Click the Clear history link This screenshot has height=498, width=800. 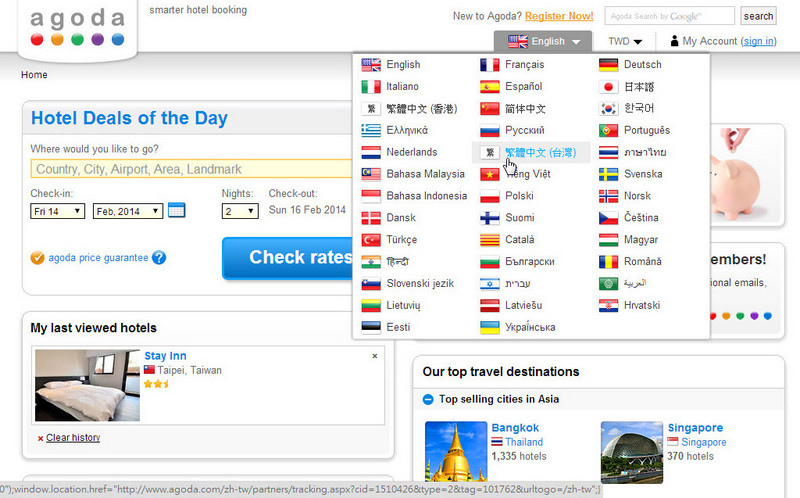[73, 438]
